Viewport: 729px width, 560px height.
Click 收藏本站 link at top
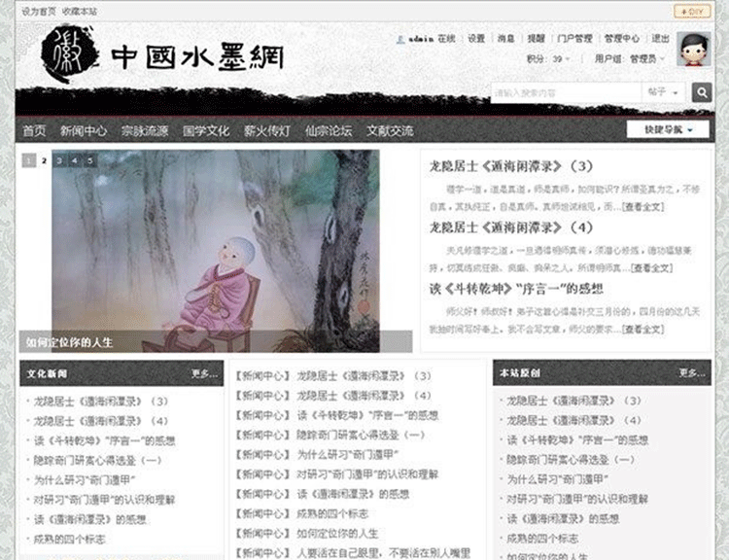click(x=80, y=11)
